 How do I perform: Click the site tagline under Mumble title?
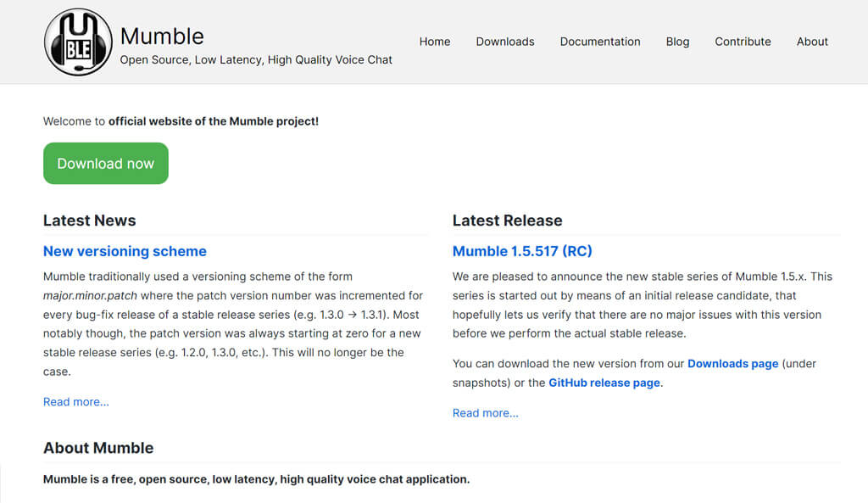pyautogui.click(x=256, y=60)
